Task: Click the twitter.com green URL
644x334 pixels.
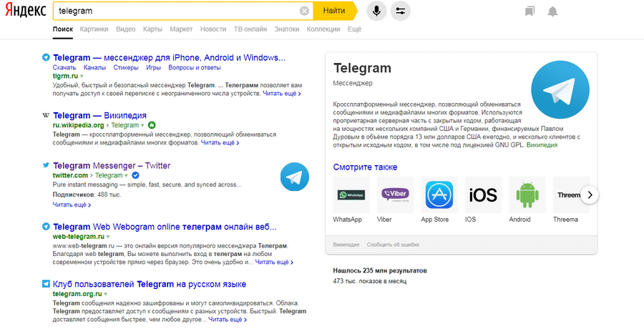Action: 70,175
